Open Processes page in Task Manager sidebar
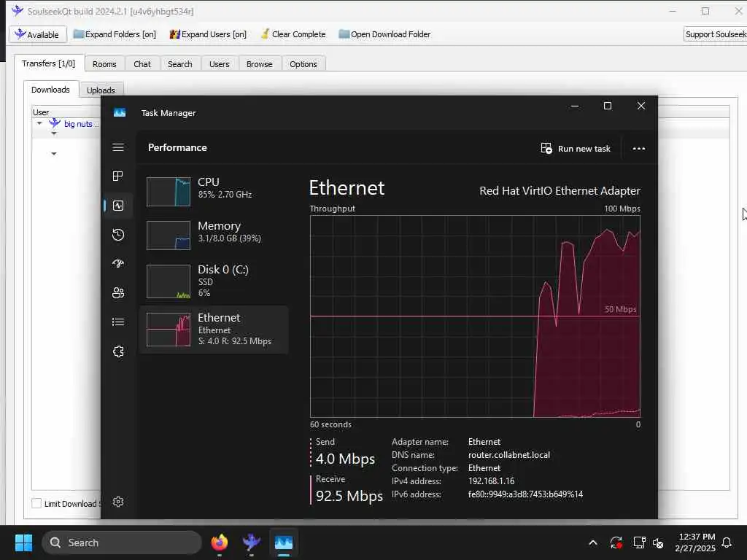The image size is (747, 560). [x=118, y=176]
